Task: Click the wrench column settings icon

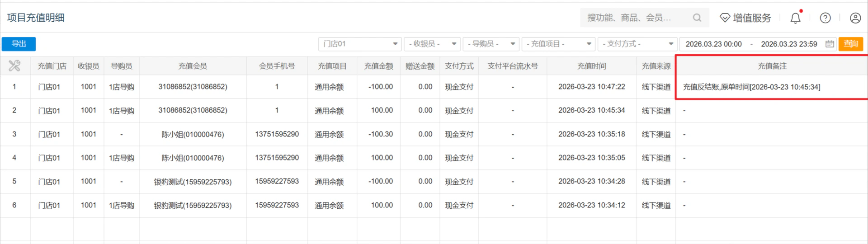Action: [x=14, y=66]
